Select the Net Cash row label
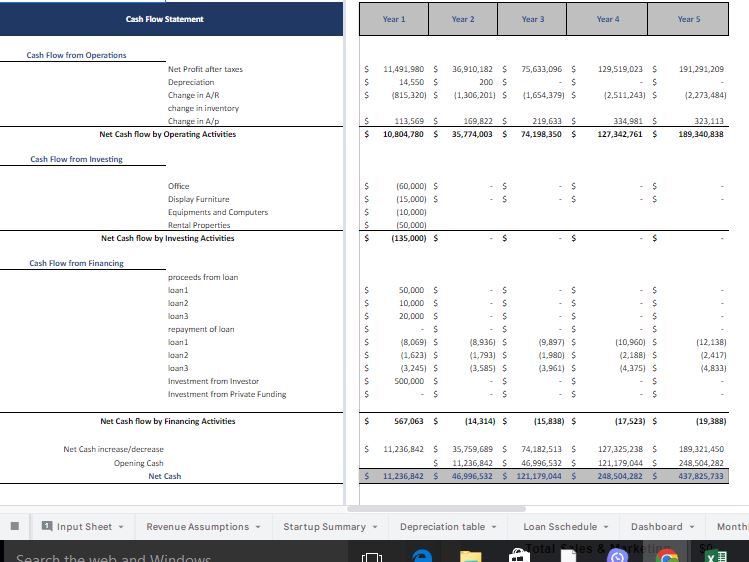749x562 pixels. [165, 476]
